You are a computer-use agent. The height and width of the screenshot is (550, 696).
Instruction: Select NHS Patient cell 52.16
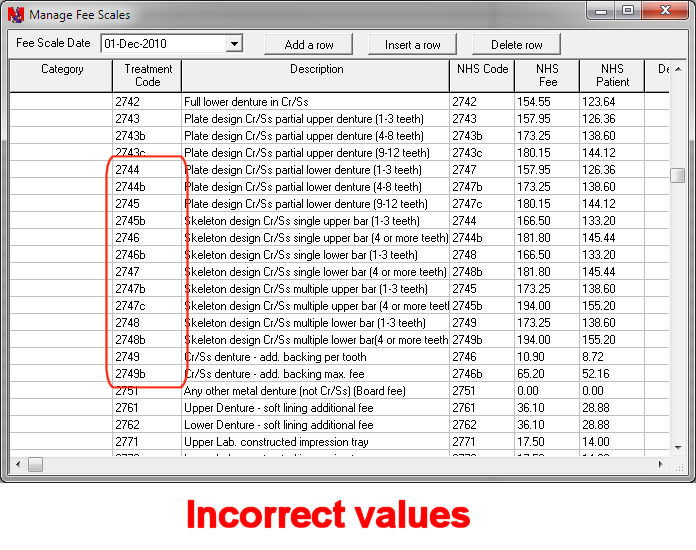point(612,374)
